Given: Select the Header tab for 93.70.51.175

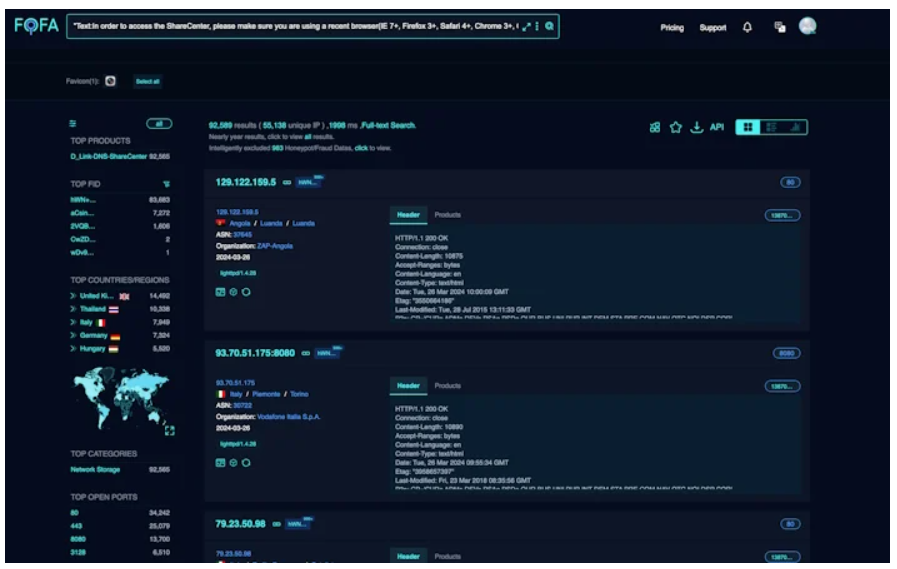Looking at the screenshot, I should point(408,386).
